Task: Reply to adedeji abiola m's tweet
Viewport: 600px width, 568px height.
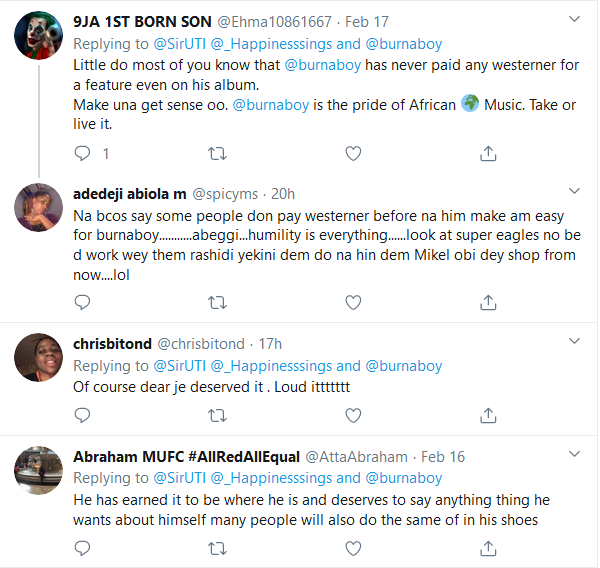Action: coord(84,300)
